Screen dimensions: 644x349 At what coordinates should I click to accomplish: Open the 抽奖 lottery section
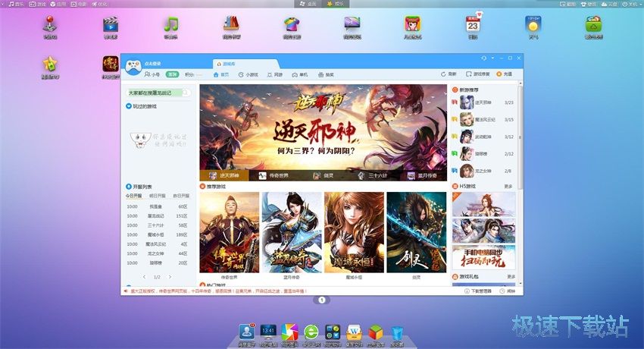(326, 75)
